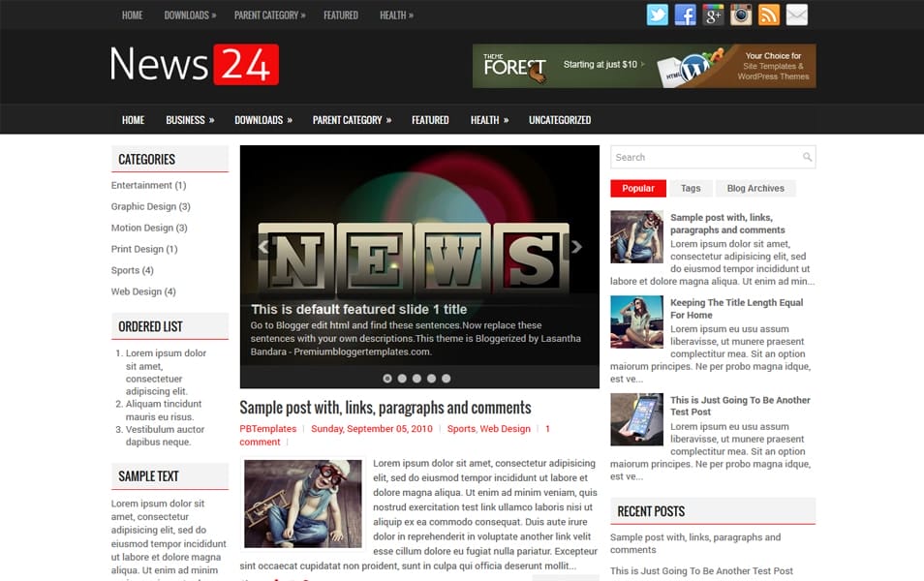This screenshot has width=924, height=581.
Task: Open the PBTemplates author link
Action: (268, 428)
